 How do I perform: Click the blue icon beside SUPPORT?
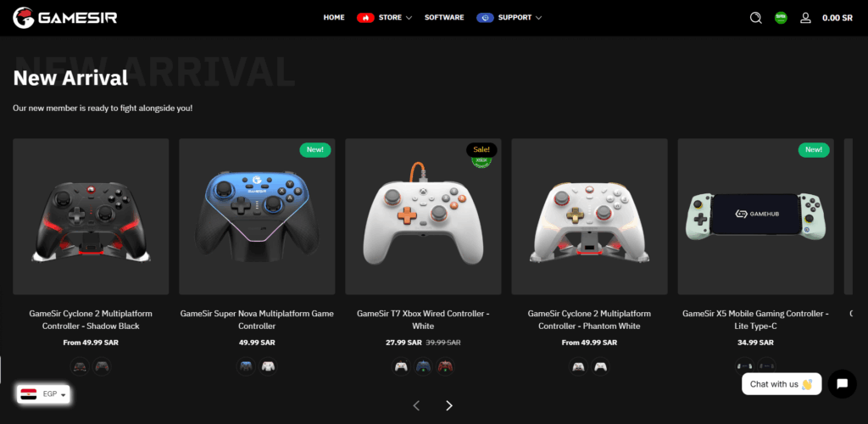[486, 18]
